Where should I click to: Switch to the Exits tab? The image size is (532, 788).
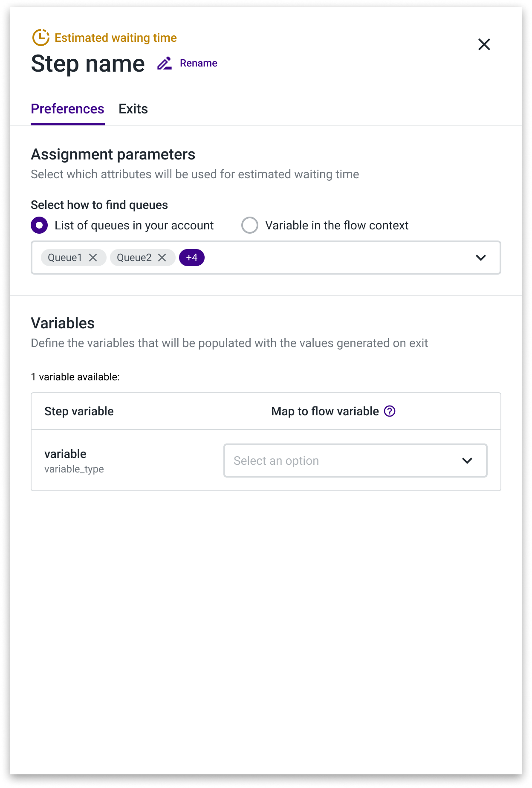pos(133,109)
